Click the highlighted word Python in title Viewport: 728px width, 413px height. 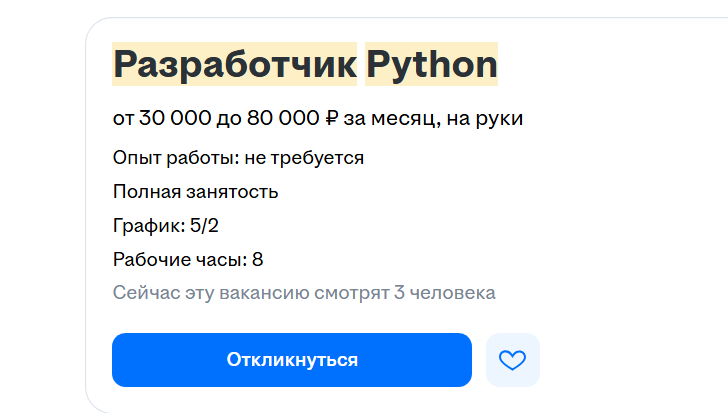(431, 64)
